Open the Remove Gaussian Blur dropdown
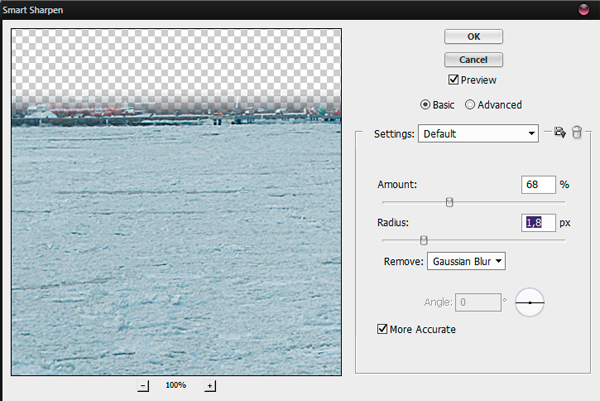The height and width of the screenshot is (401, 600). point(466,261)
